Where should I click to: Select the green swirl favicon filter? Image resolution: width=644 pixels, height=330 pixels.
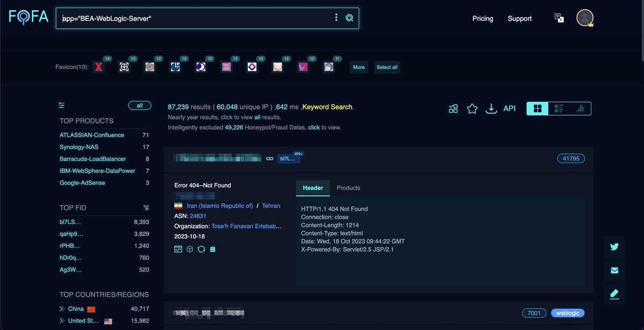328,67
